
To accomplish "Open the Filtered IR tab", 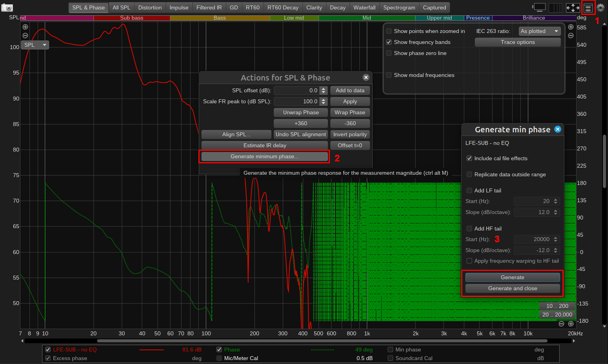I will pos(209,7).
